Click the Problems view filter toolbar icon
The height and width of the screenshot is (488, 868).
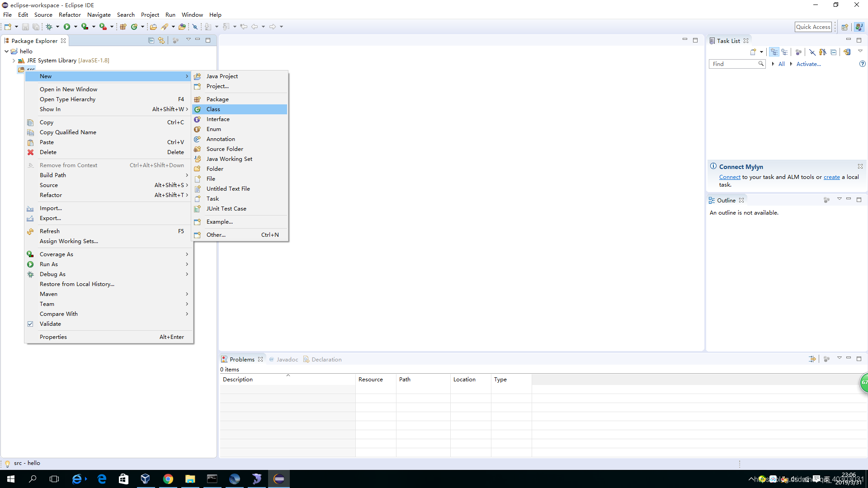[x=812, y=359]
